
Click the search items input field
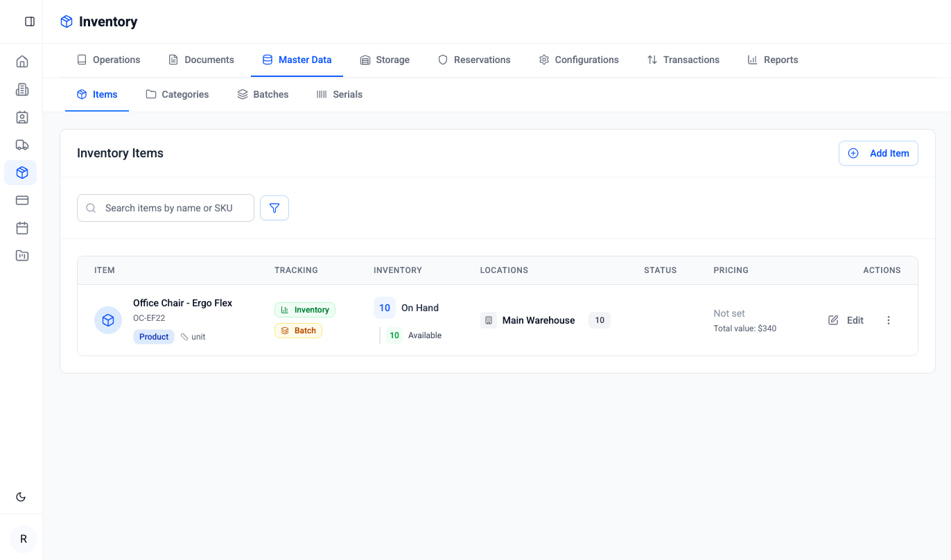click(166, 208)
